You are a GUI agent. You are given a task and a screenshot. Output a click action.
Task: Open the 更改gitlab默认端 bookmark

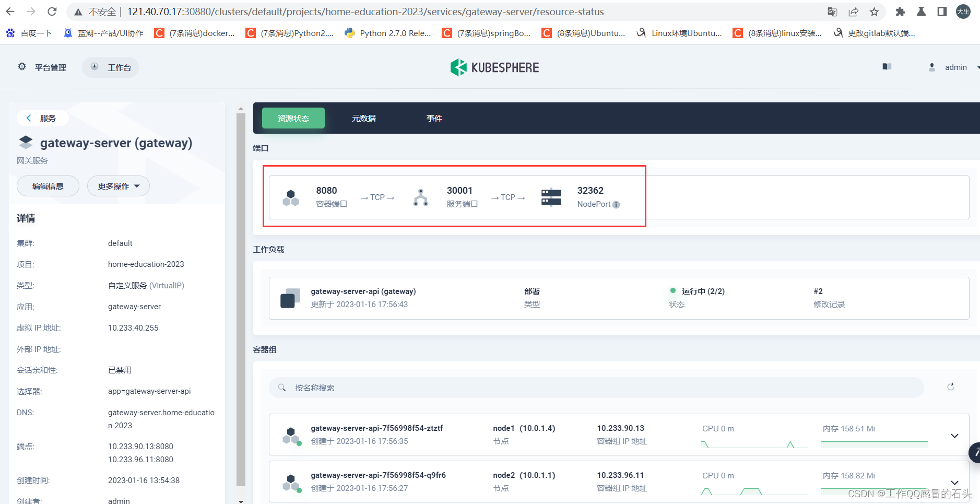[x=874, y=33]
